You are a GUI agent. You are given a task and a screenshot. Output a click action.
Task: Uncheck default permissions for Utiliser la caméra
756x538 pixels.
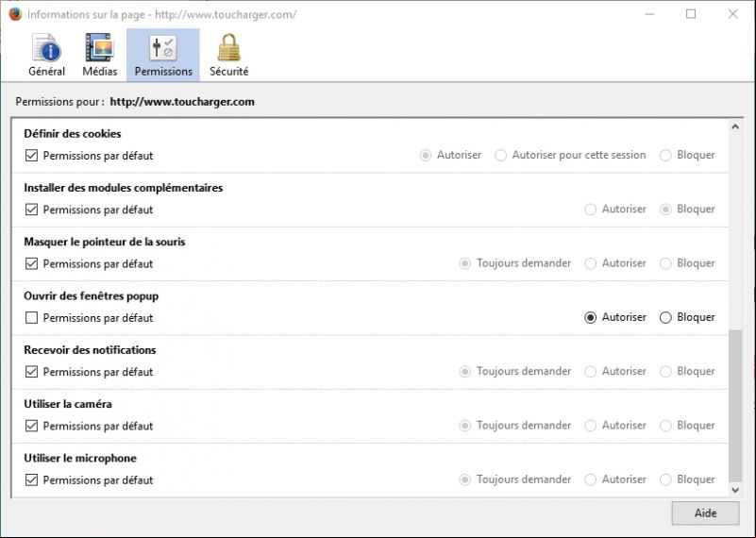[x=31, y=426]
